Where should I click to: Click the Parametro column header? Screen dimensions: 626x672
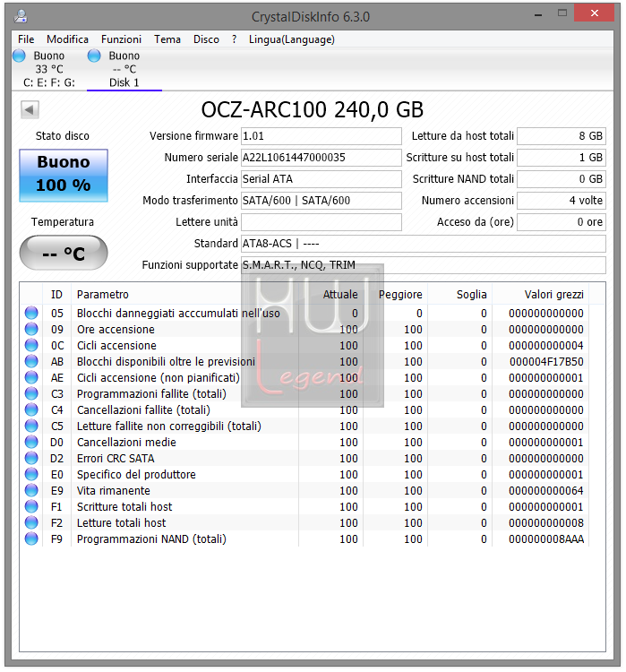click(x=184, y=295)
